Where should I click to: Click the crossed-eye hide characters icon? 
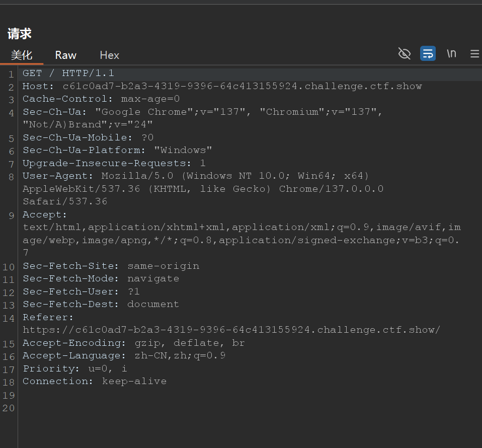(x=404, y=53)
